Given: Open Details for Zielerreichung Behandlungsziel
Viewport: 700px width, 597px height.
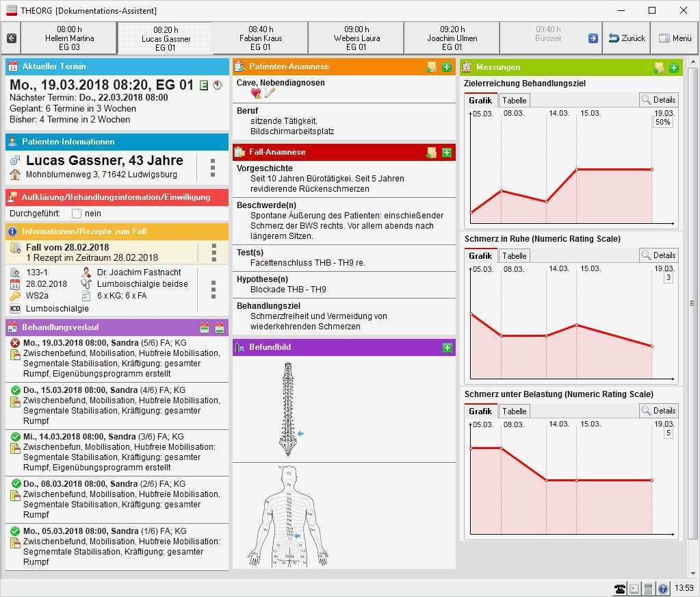Looking at the screenshot, I should click(x=658, y=99).
